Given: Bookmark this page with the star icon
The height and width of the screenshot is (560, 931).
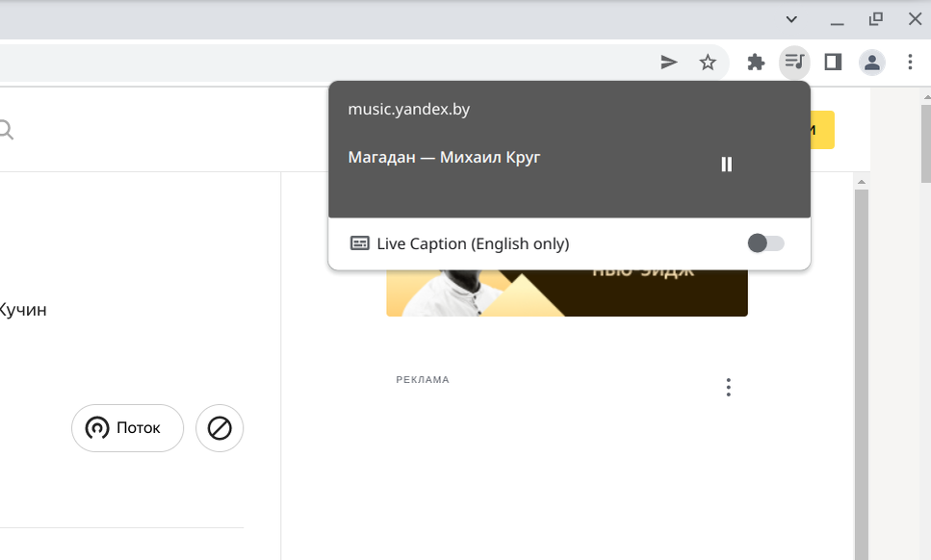Looking at the screenshot, I should (x=708, y=62).
